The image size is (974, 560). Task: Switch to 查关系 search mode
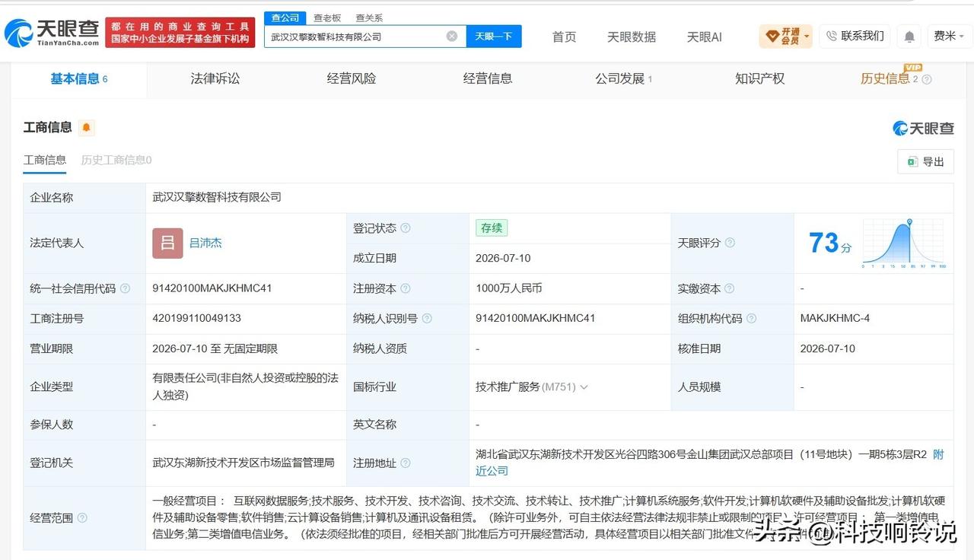pos(369,17)
